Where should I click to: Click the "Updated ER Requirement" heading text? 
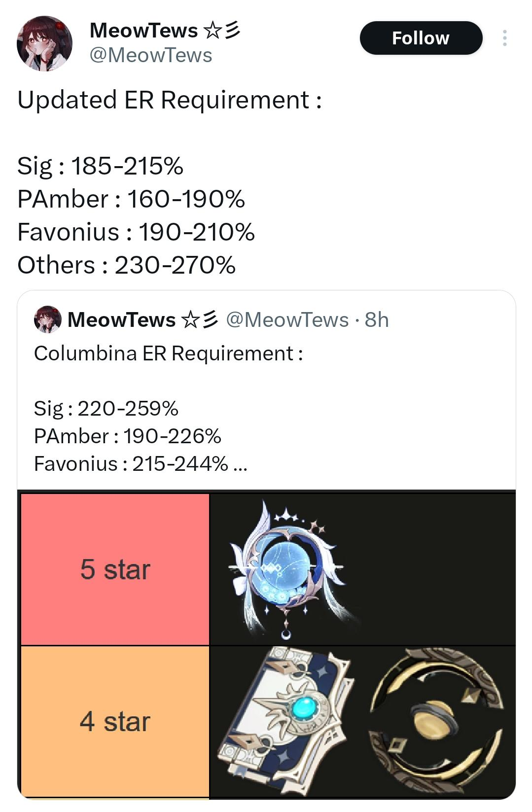pos(170,100)
